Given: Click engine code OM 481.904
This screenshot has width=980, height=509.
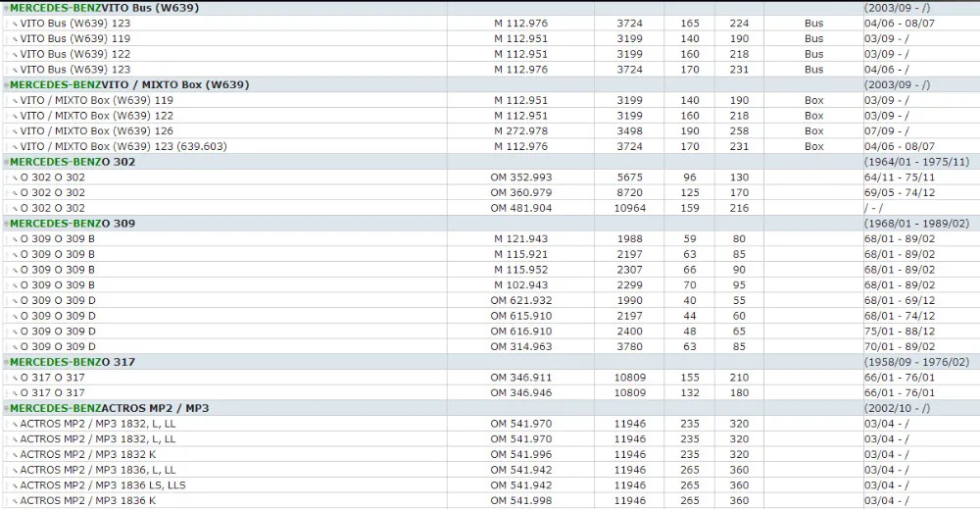Looking at the screenshot, I should (x=520, y=208).
